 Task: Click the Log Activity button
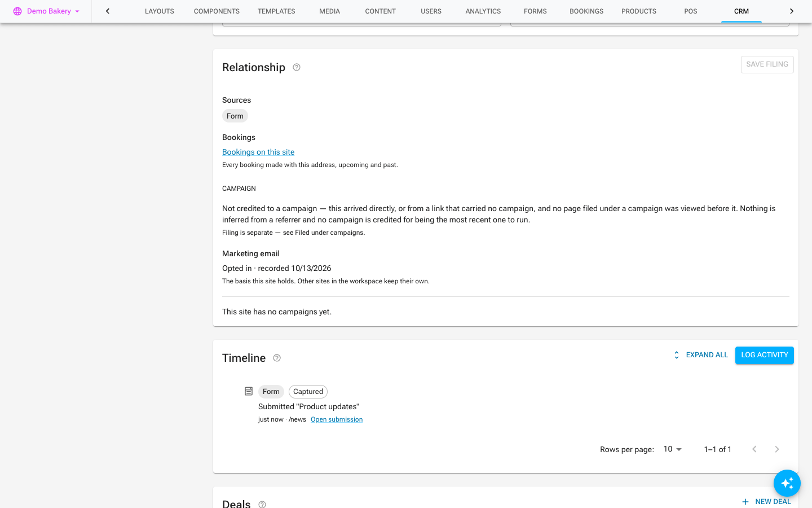(765, 355)
